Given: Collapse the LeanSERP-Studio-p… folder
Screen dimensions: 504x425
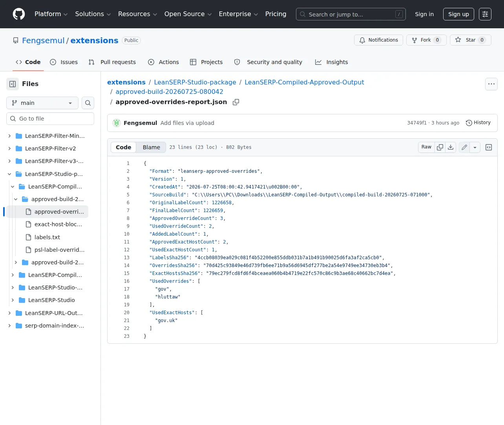Looking at the screenshot, I should tap(9, 174).
